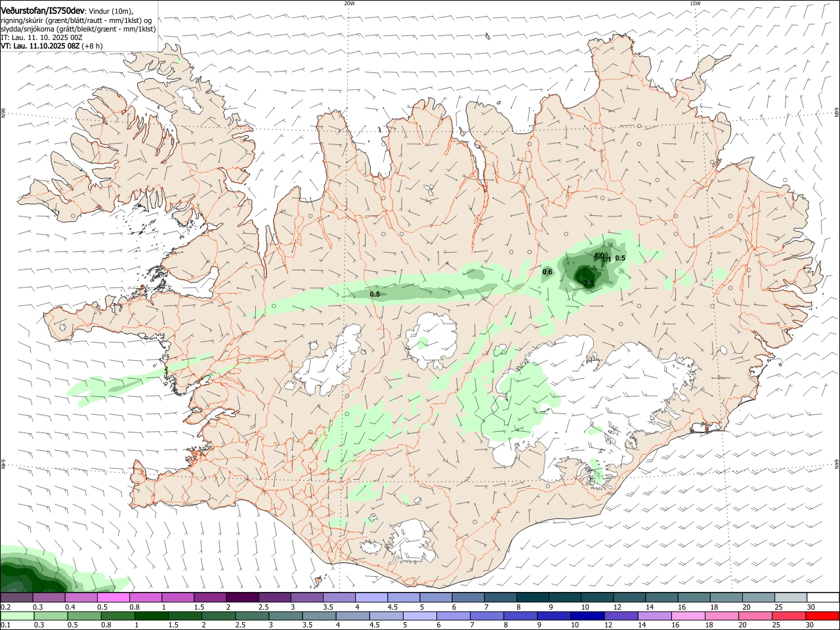
Task: Click the dark magenta 1.5 snow legend swatch
Action: coord(210,597)
